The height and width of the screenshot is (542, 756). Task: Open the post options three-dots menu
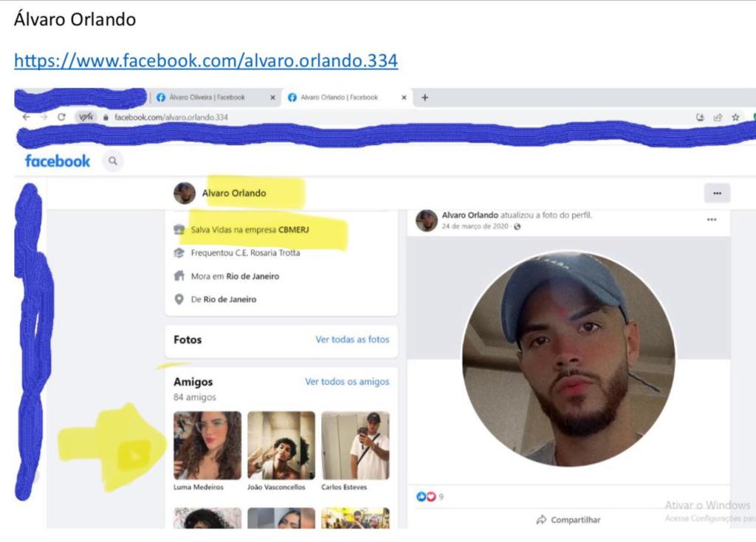click(712, 220)
